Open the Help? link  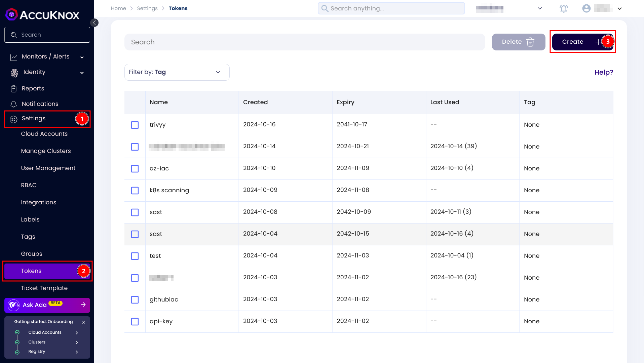(x=604, y=72)
